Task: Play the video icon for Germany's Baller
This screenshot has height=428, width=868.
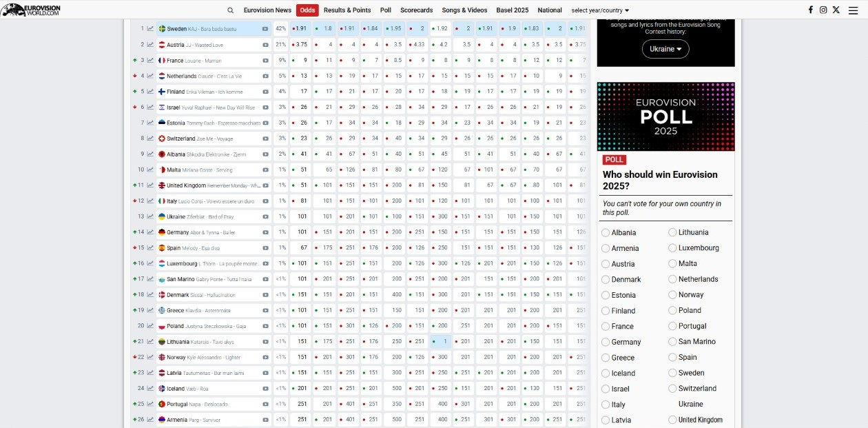Action: coord(265,232)
